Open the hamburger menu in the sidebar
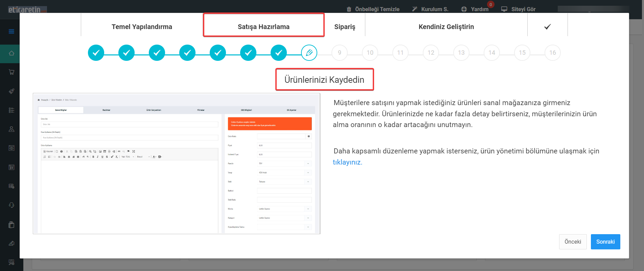Image resolution: width=644 pixels, height=271 pixels. 11,31
